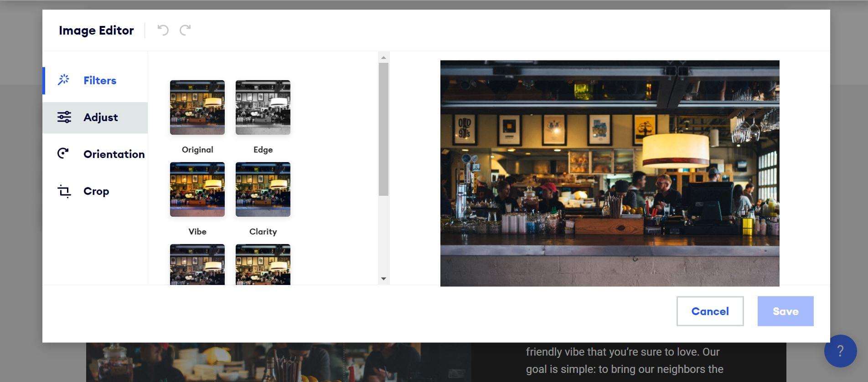Click the "Edge" filter label
The height and width of the screenshot is (382, 868).
(x=263, y=150)
